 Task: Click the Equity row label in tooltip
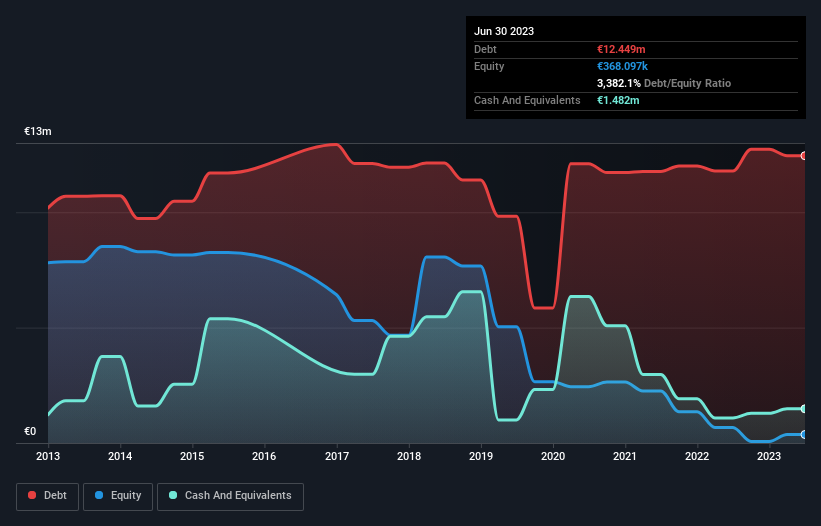[x=489, y=66]
